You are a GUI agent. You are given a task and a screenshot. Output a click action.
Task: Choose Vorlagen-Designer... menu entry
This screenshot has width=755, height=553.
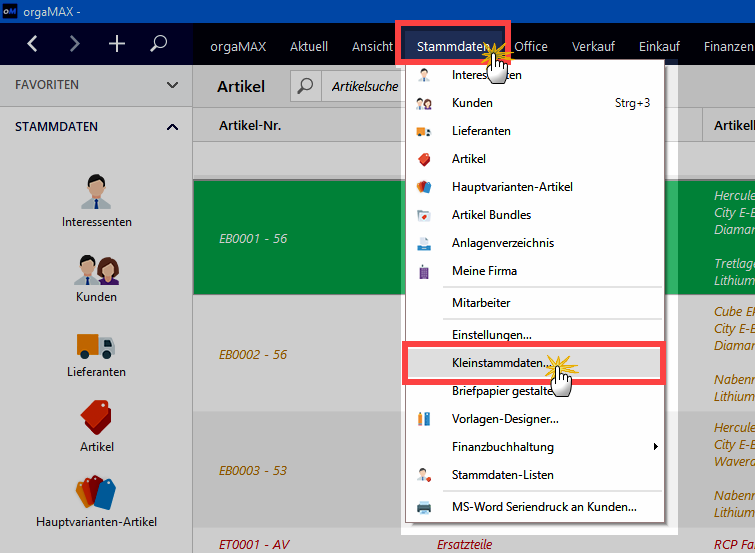point(534,419)
